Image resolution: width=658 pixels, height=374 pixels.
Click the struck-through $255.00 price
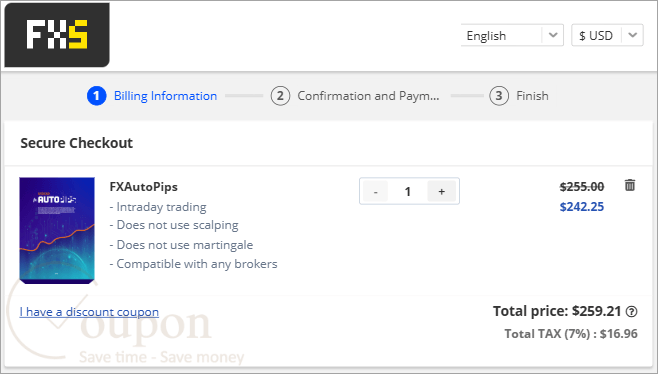coord(582,187)
